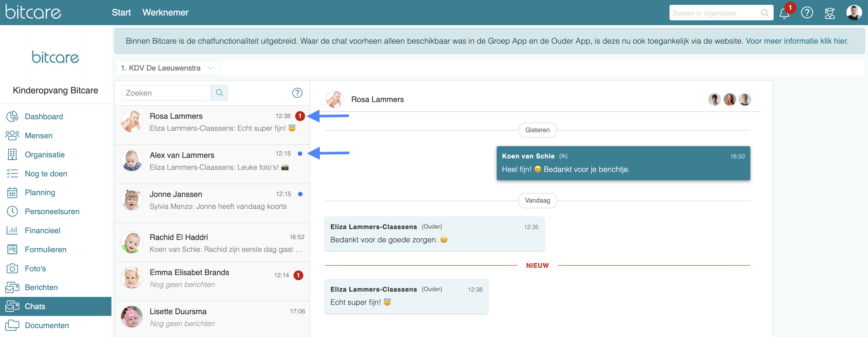Go to Planning in sidebar
This screenshot has height=337, width=868.
[40, 192]
